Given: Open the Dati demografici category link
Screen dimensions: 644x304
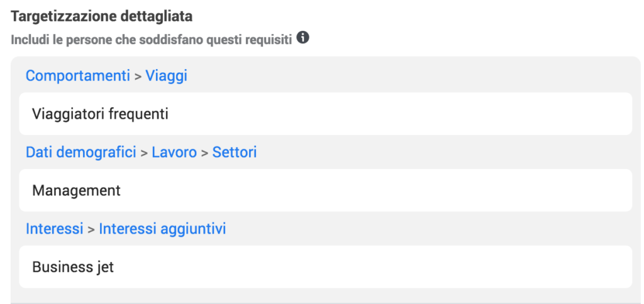Looking at the screenshot, I should pos(81,152).
